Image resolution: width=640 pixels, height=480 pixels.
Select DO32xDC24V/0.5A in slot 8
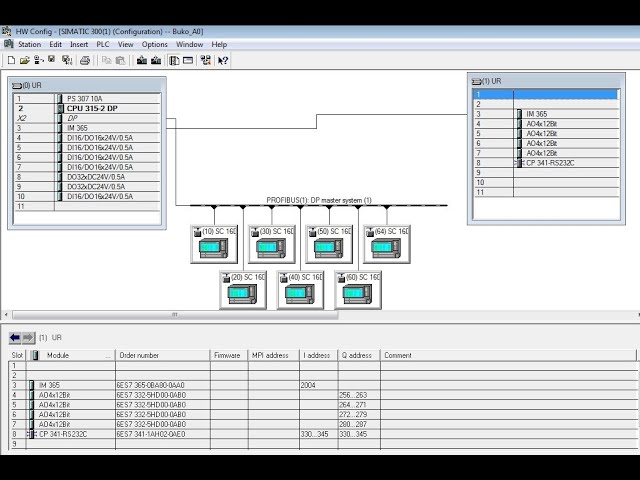(87, 177)
